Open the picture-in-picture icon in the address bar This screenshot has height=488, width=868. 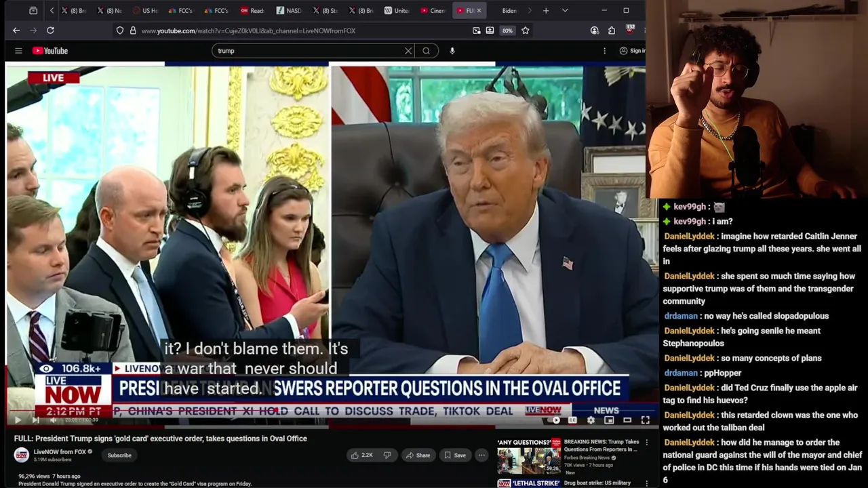point(476,30)
